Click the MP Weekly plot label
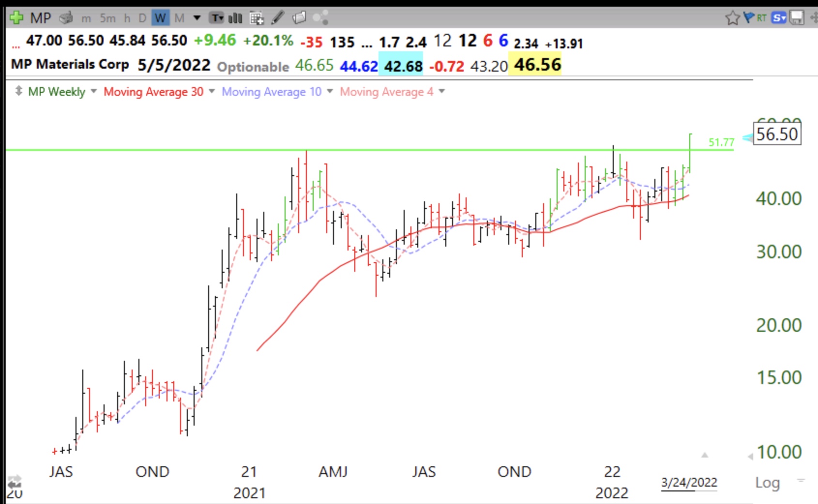818x504 pixels. pos(56,91)
